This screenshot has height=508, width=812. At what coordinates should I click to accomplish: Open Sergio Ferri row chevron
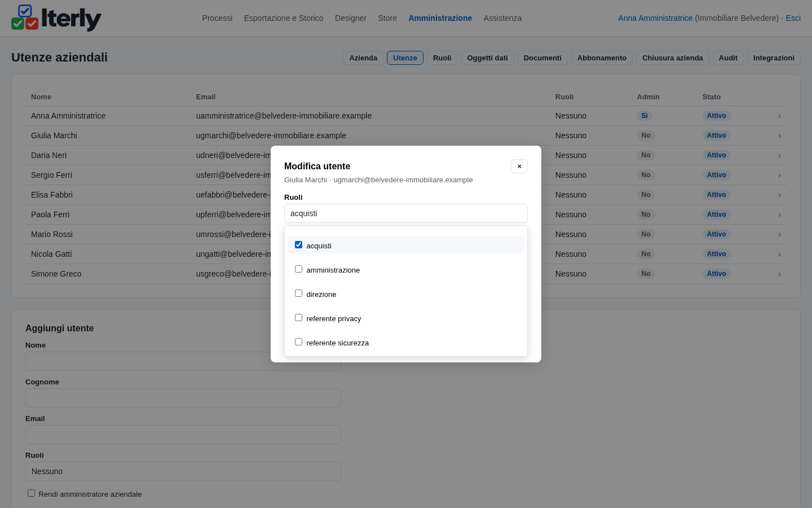[x=779, y=175]
